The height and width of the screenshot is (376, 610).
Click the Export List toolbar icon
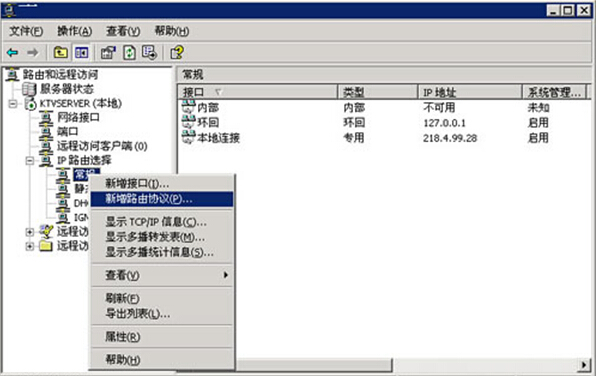[x=149, y=52]
